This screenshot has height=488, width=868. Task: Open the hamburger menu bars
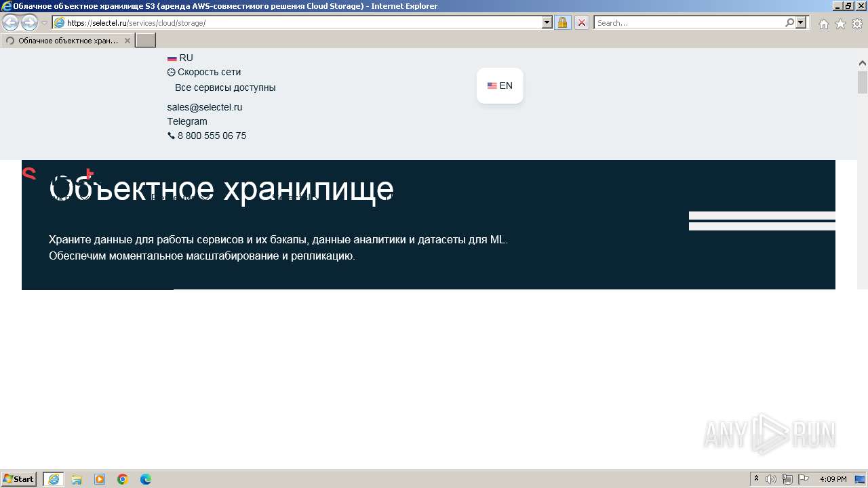tap(762, 221)
